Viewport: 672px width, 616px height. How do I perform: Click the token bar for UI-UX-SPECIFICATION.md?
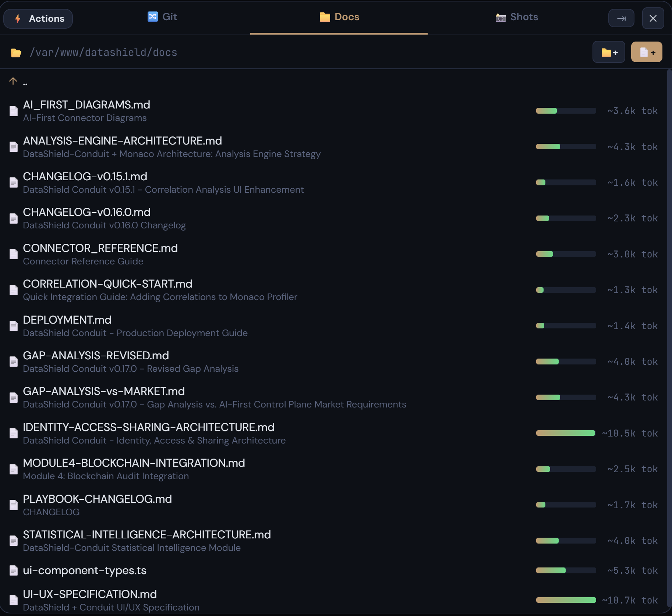566,600
